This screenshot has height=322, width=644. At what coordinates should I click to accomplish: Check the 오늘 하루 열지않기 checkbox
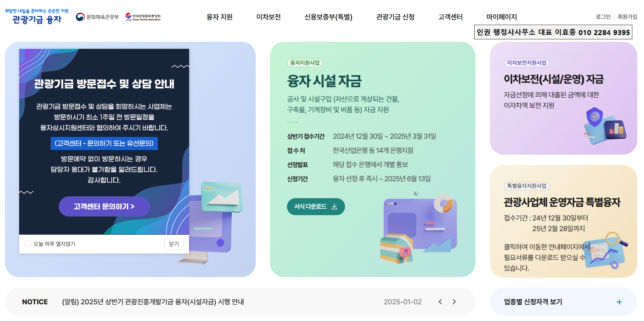(x=28, y=244)
